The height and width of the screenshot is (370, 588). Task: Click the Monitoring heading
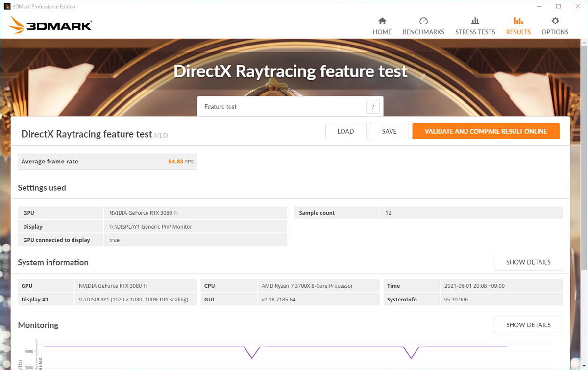pos(38,325)
